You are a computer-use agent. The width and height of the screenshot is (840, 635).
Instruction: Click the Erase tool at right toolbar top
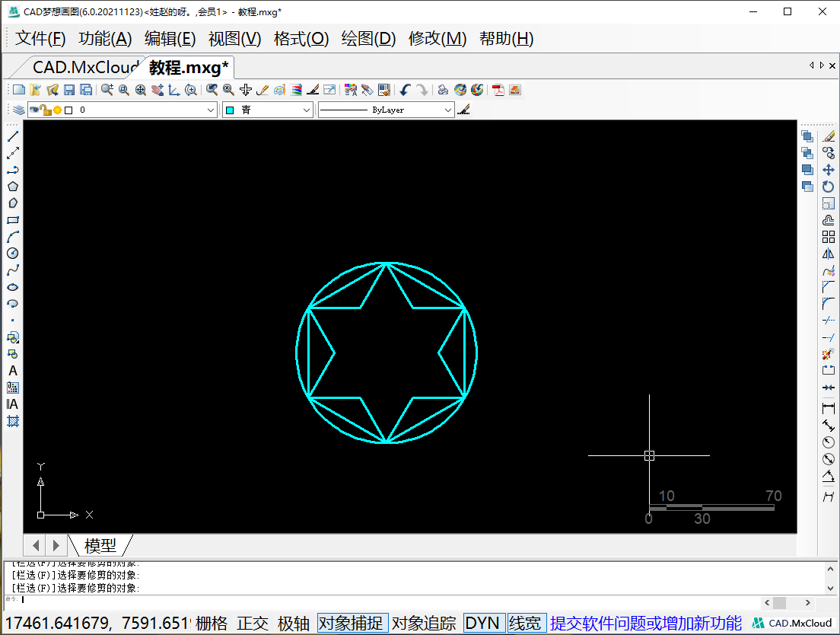(829, 136)
